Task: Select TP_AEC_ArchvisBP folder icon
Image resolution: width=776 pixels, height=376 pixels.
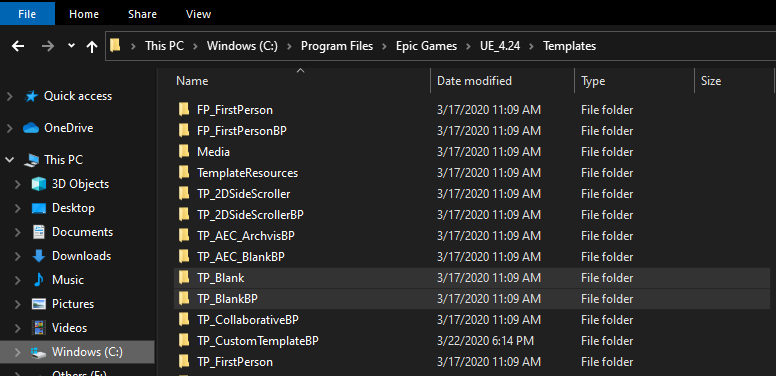Action: (x=184, y=235)
